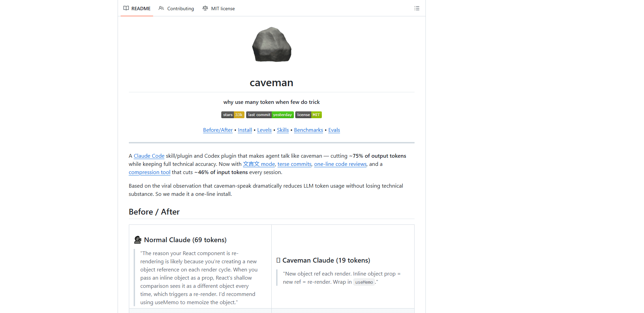Jump to the Before/After section link
The height and width of the screenshot is (313, 644).
[x=218, y=130]
